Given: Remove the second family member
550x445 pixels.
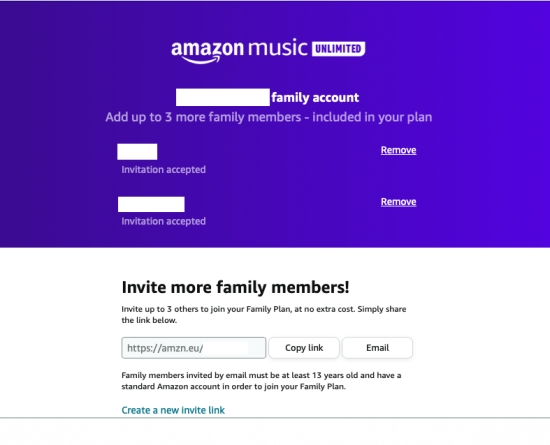Looking at the screenshot, I should (398, 202).
